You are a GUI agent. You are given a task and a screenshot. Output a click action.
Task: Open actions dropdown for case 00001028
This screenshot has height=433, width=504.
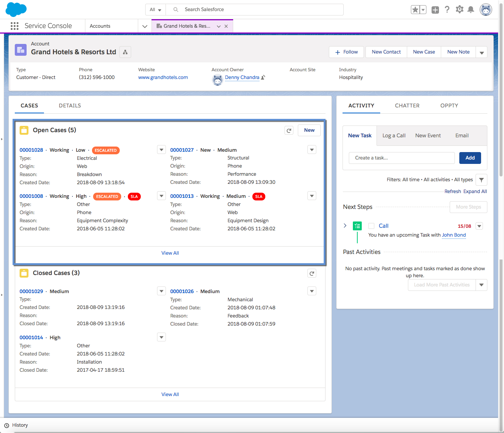[161, 150]
